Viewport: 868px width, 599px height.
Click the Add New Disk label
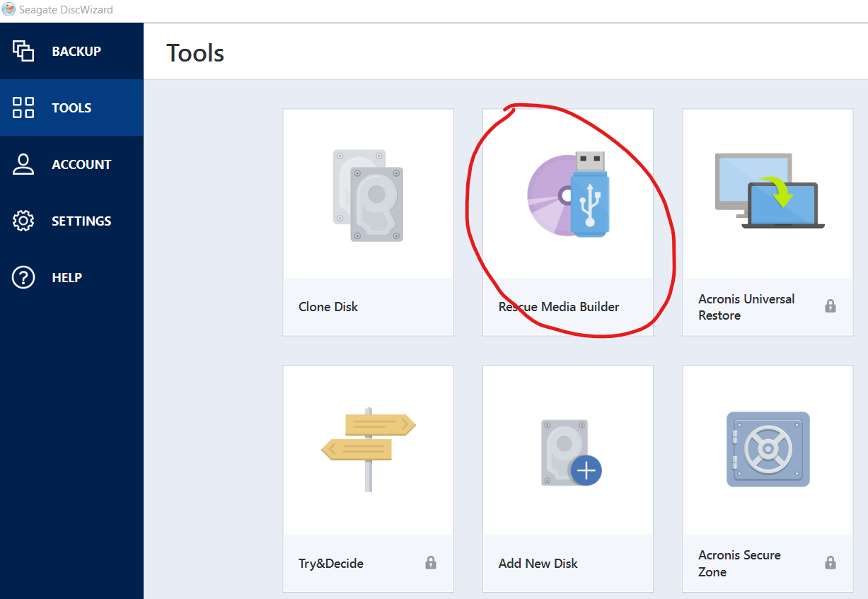coord(538,564)
